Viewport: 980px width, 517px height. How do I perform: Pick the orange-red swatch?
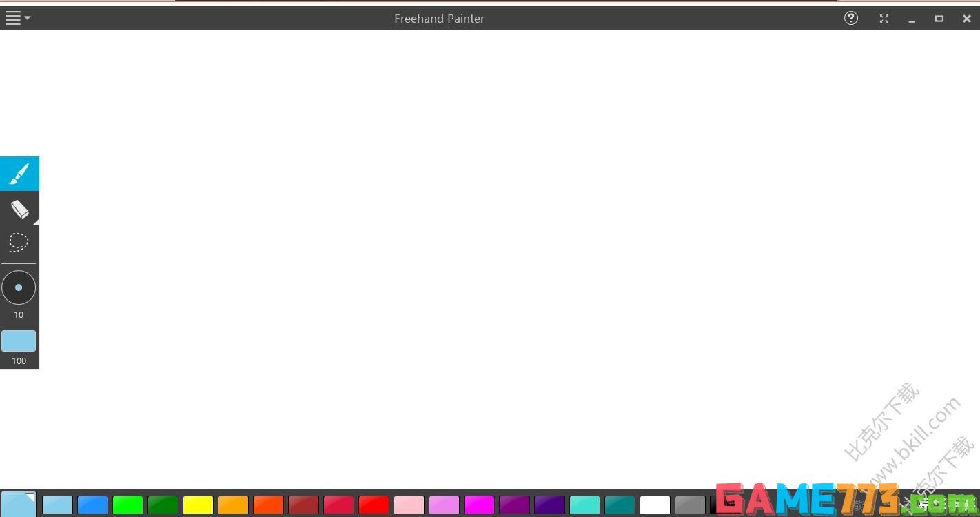(x=268, y=505)
